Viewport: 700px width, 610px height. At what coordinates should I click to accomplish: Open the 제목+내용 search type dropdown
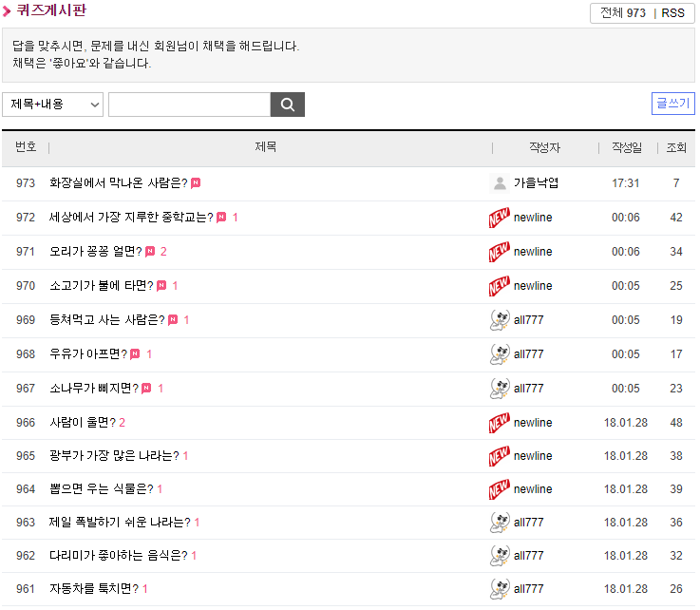(x=53, y=105)
